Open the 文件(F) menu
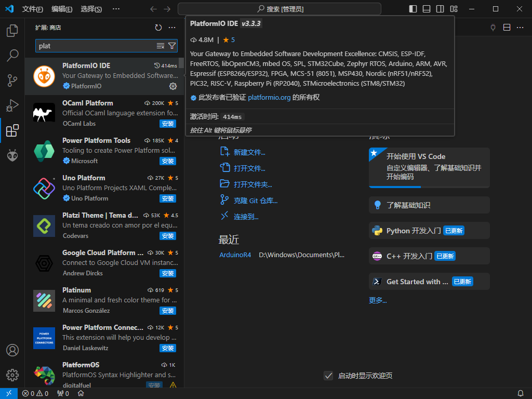 [x=32, y=9]
